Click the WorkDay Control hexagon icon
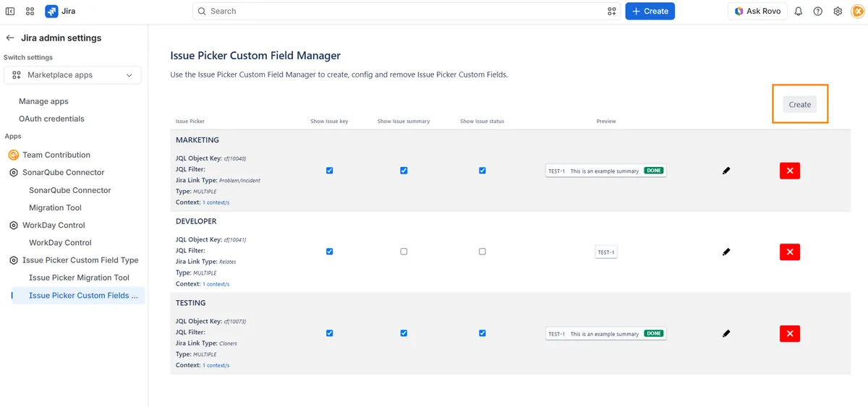Viewport: 868px width, 407px height. pos(14,226)
